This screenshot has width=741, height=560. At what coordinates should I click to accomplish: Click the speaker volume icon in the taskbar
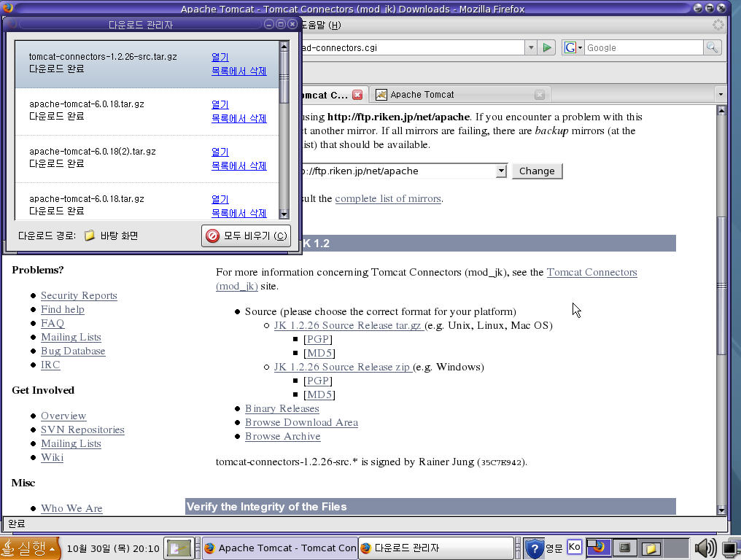pos(705,548)
